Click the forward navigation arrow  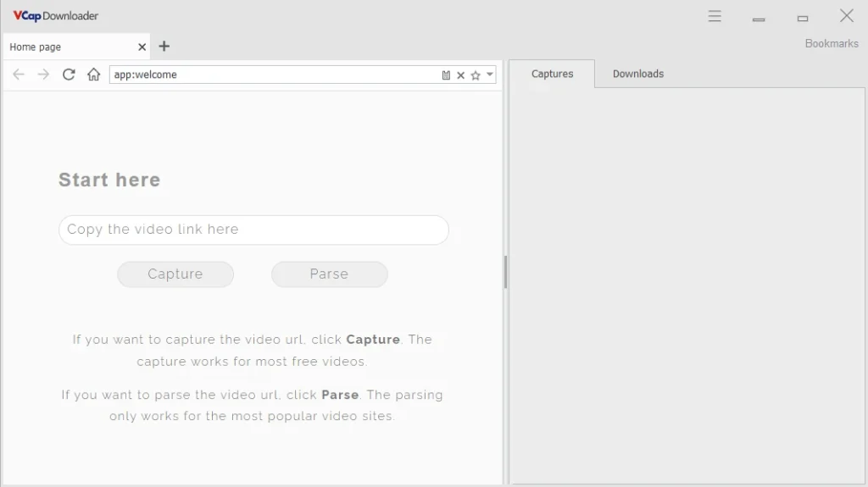click(43, 75)
